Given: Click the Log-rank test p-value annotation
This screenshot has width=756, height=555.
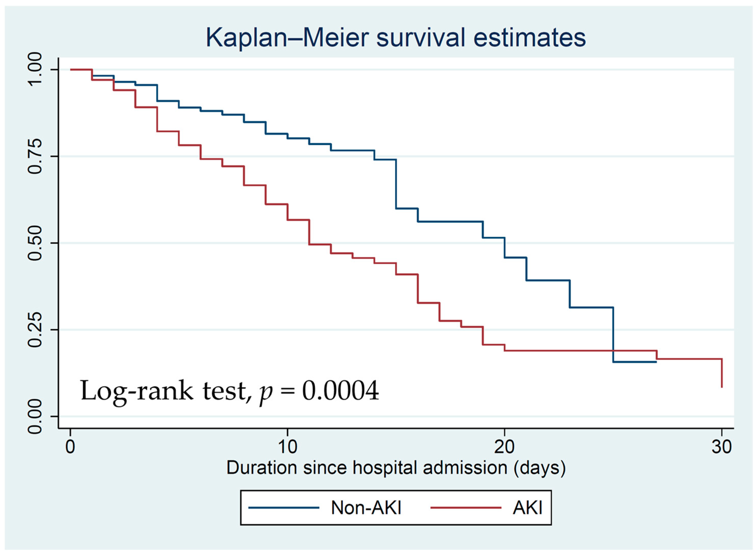Looking at the screenshot, I should click(x=230, y=391).
